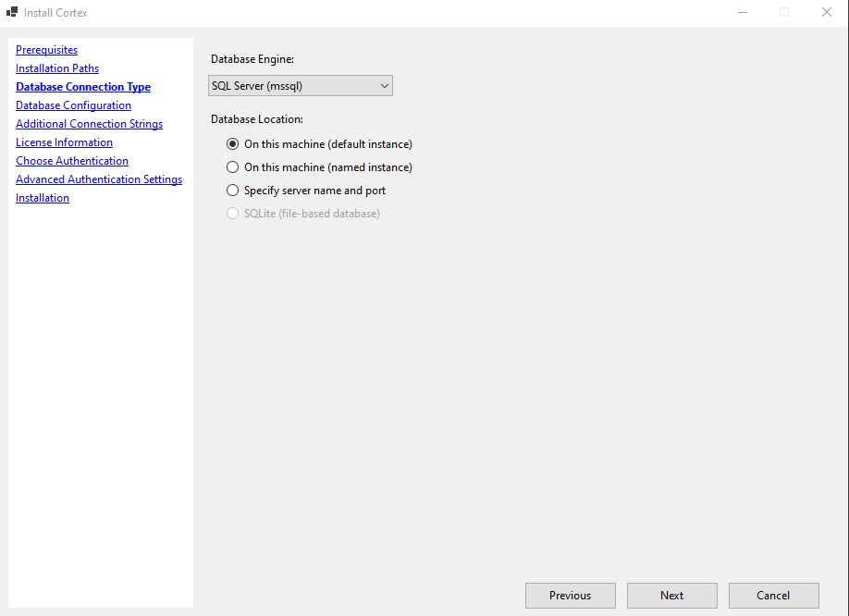Image resolution: width=849 pixels, height=616 pixels.
Task: Open the License Information step
Action: (x=64, y=142)
